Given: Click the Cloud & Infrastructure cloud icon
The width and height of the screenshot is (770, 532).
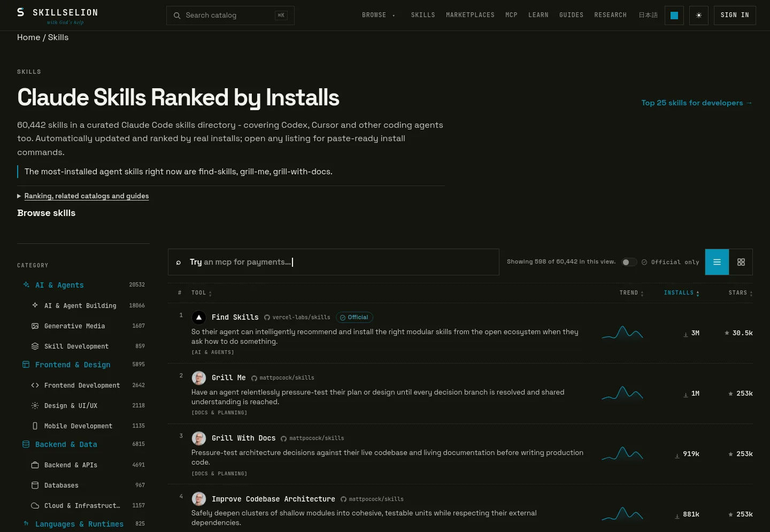Looking at the screenshot, I should 35,506.
